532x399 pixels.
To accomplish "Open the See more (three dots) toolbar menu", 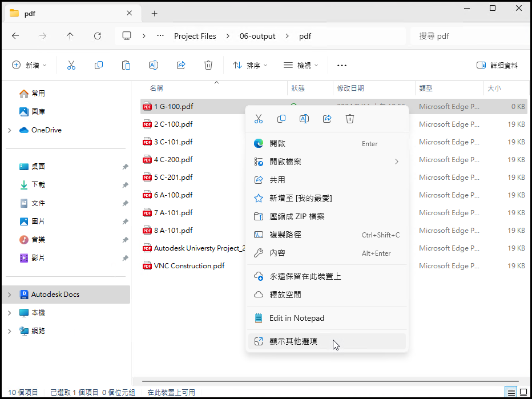I will pos(342,66).
